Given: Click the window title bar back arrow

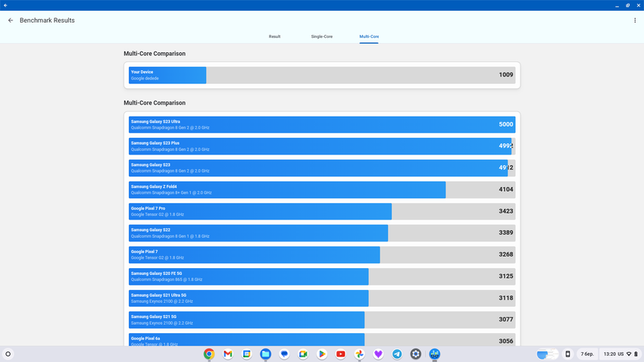Looking at the screenshot, I should [x=5, y=5].
